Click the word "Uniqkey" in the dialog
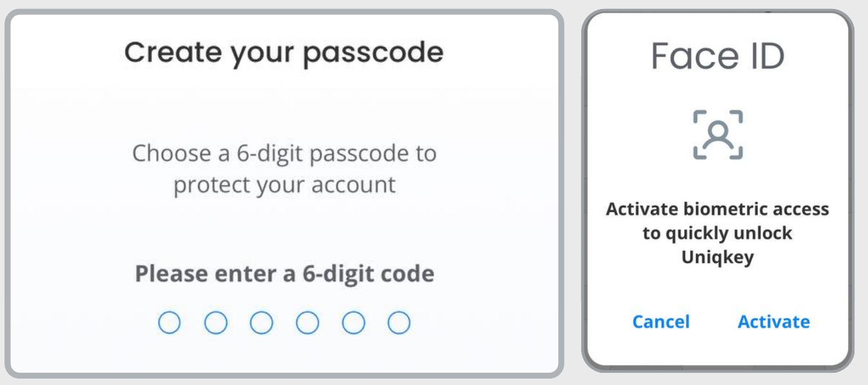 718,255
